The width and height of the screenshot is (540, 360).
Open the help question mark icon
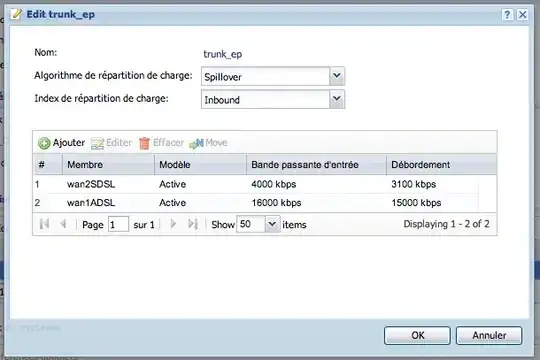(507, 15)
